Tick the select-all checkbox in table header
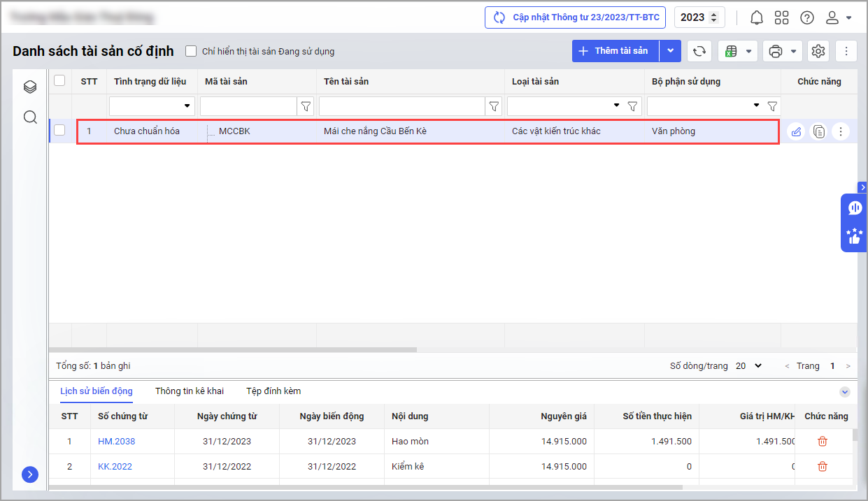The height and width of the screenshot is (501, 868). (x=59, y=81)
